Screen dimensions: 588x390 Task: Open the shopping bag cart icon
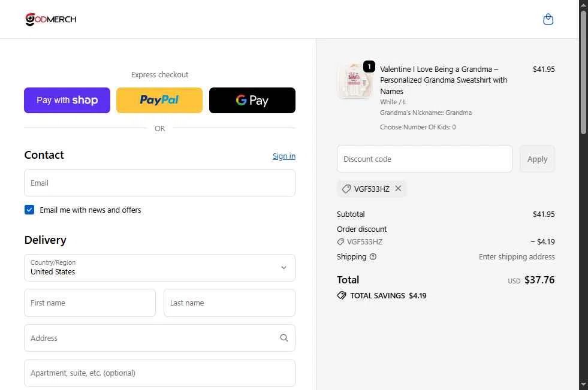coord(548,19)
